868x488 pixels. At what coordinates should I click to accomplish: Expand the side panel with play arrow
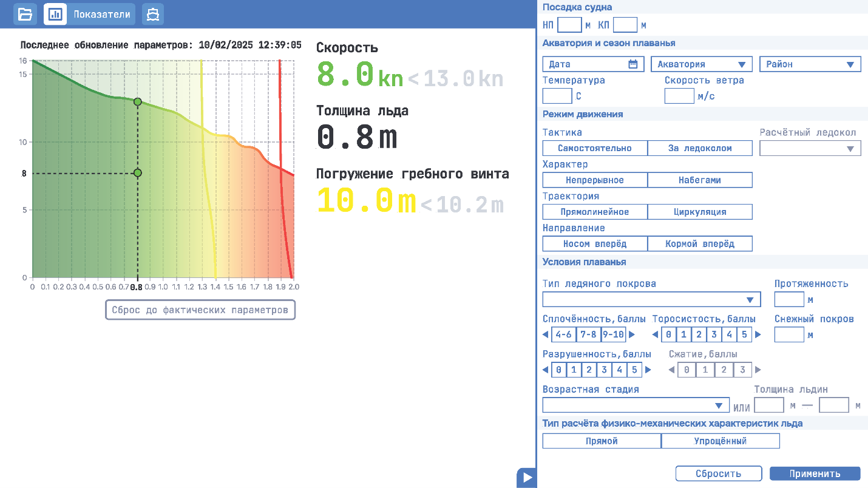click(526, 478)
